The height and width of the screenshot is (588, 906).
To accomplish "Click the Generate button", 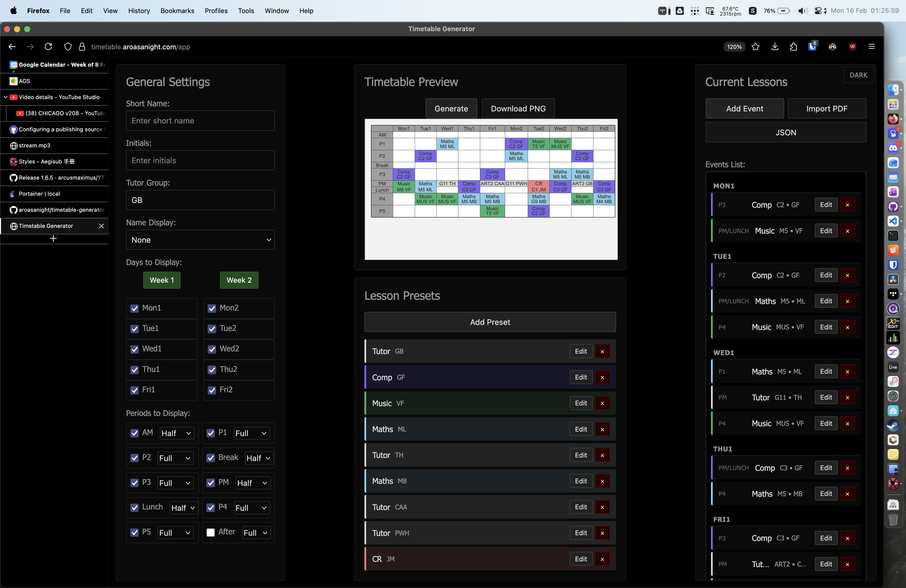I will pos(451,109).
